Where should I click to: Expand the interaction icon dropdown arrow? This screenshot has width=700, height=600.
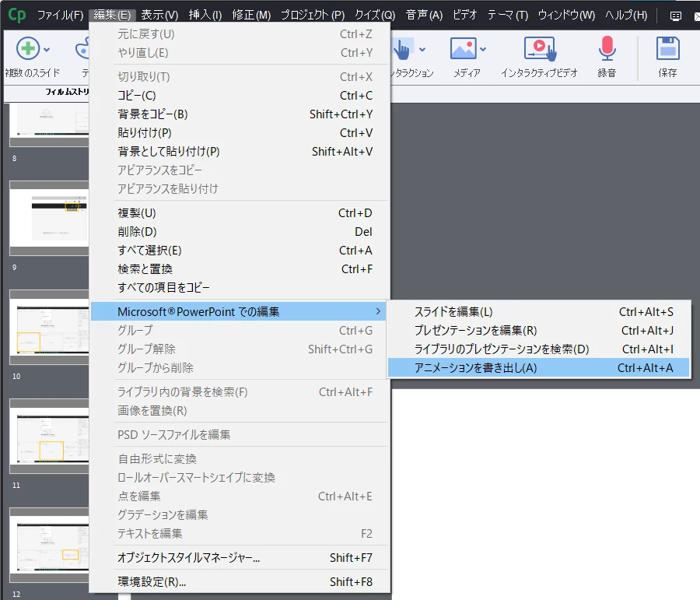[x=422, y=50]
